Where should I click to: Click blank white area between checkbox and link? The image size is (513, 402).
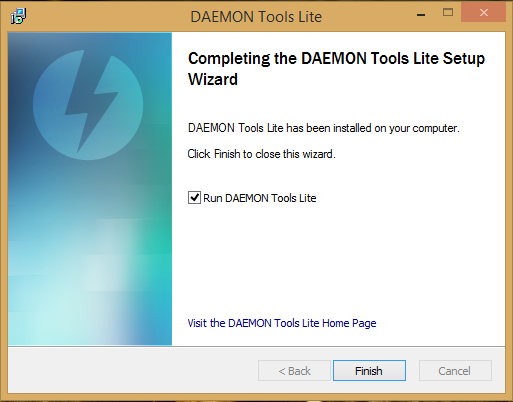coord(338,260)
